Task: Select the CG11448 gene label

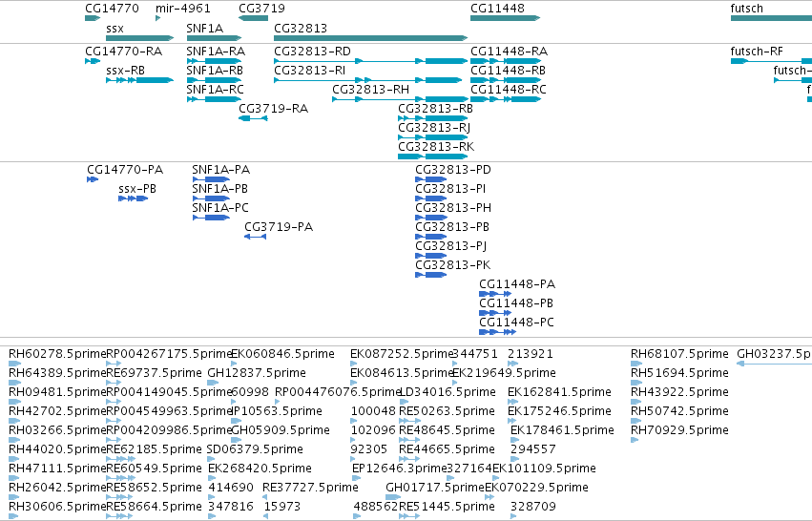Action: (497, 9)
